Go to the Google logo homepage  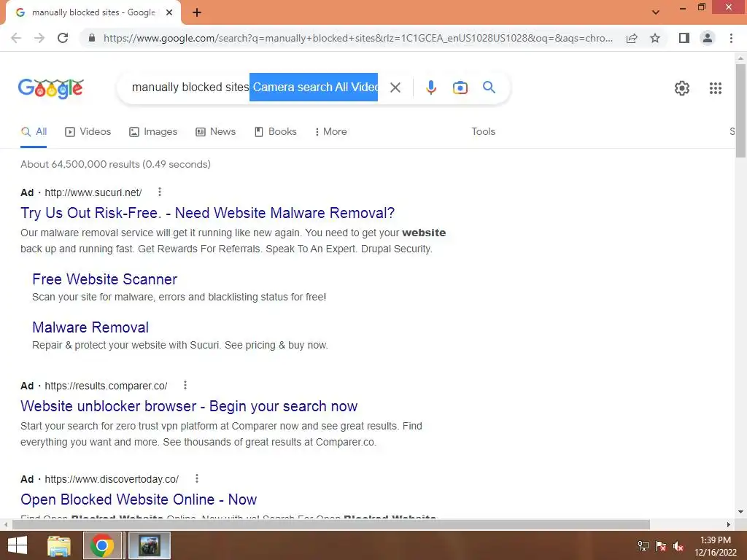pyautogui.click(x=51, y=88)
